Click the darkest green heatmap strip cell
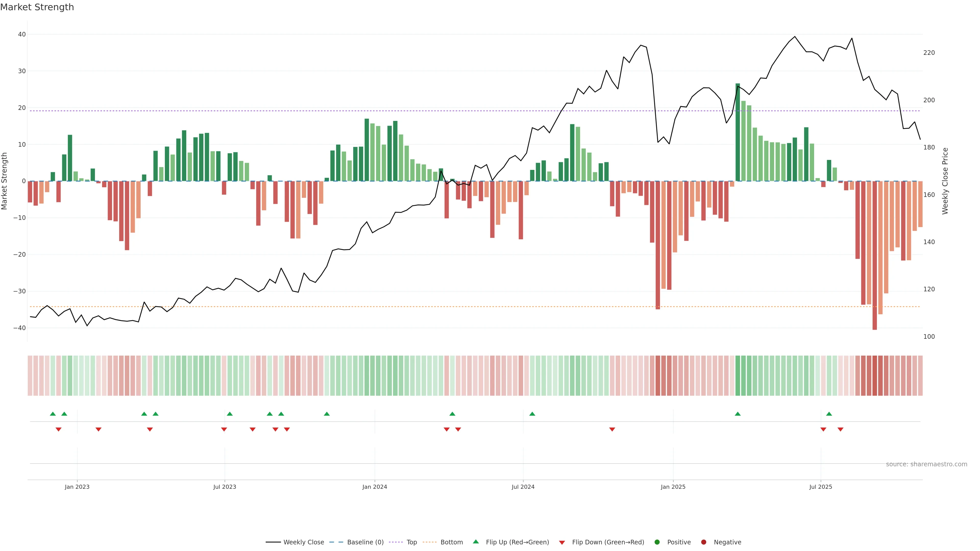This screenshot has width=980, height=551. tap(738, 376)
